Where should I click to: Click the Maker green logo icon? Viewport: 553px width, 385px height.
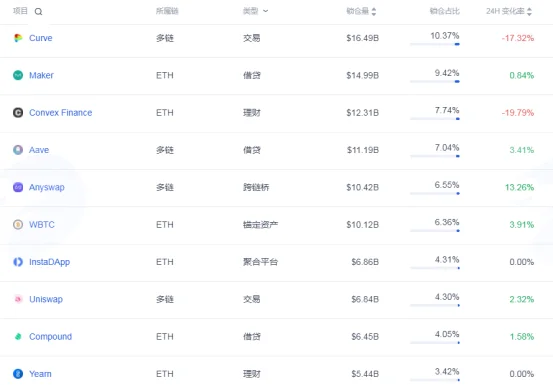18,75
